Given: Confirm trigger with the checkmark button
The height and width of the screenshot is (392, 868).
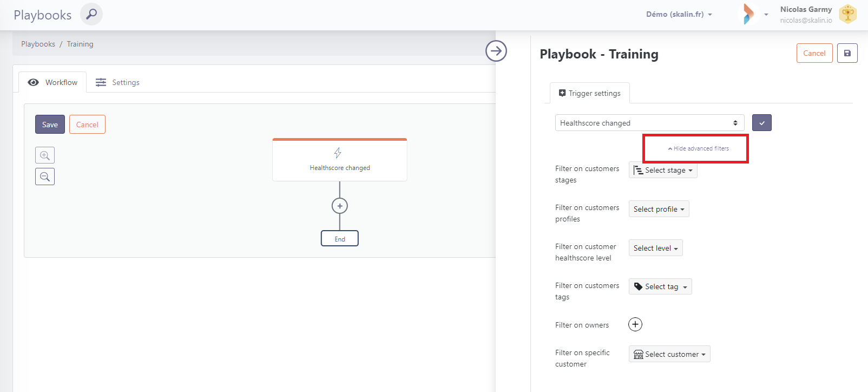Looking at the screenshot, I should tap(761, 123).
